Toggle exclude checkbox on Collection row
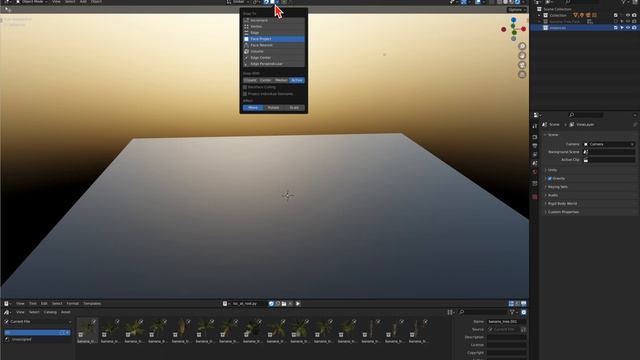This screenshot has height=360, width=640. point(616,15)
